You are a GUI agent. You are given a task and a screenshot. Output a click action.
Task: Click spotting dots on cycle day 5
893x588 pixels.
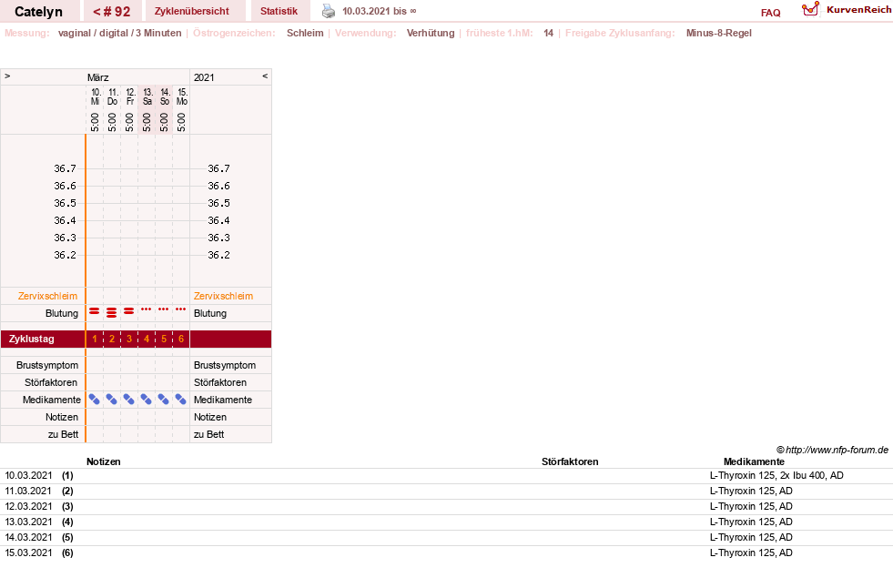(164, 309)
